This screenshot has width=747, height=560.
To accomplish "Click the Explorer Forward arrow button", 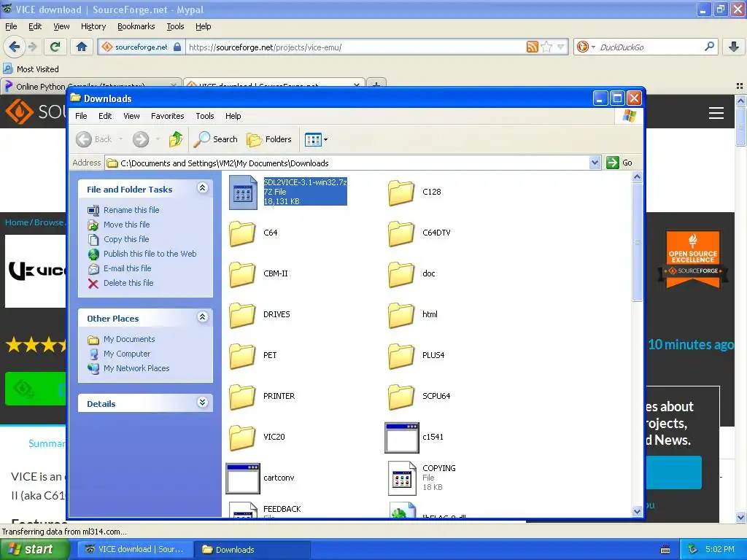I will pyautogui.click(x=141, y=139).
